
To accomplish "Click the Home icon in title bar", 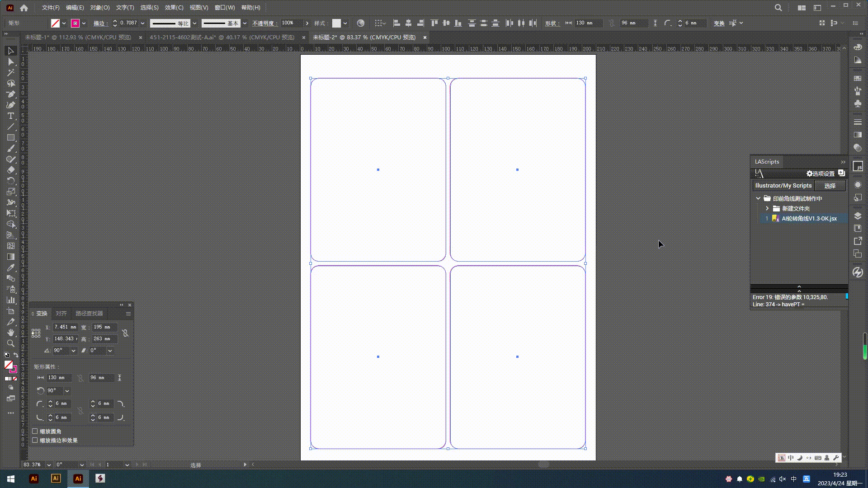I will [24, 8].
